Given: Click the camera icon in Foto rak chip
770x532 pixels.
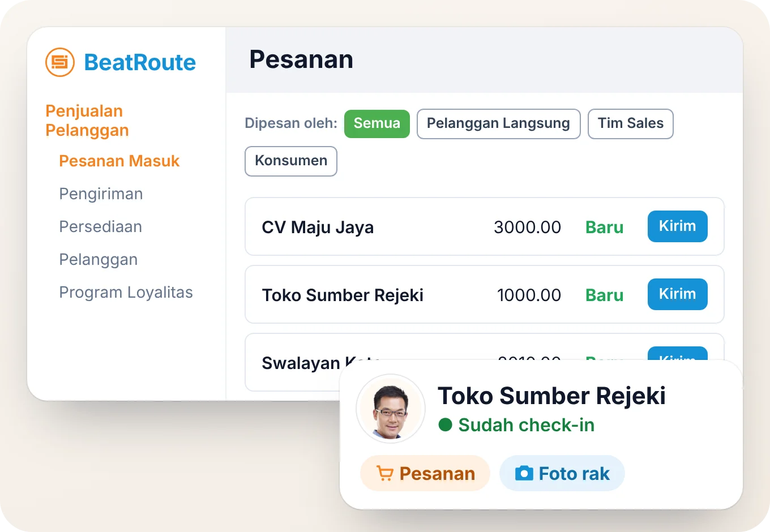Looking at the screenshot, I should click(x=524, y=473).
